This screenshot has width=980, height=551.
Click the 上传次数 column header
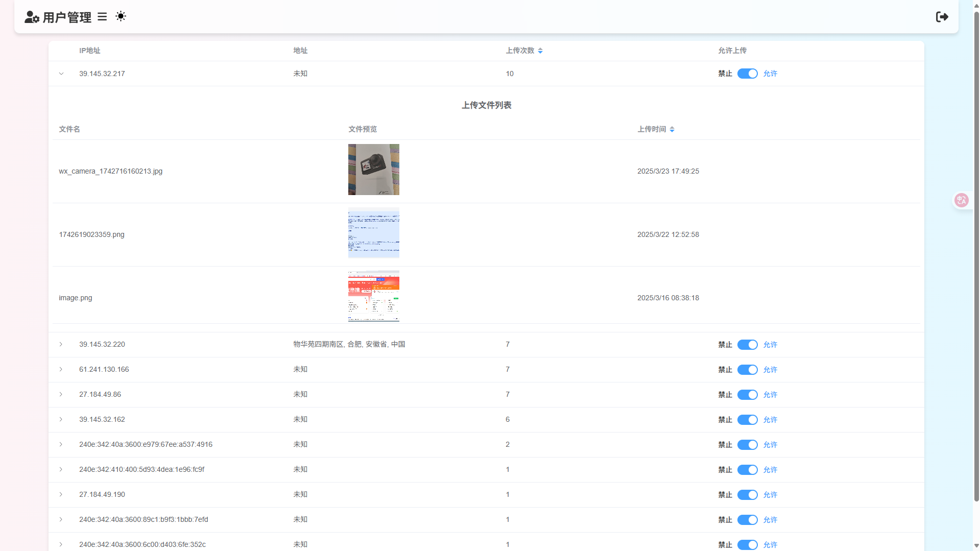point(520,51)
